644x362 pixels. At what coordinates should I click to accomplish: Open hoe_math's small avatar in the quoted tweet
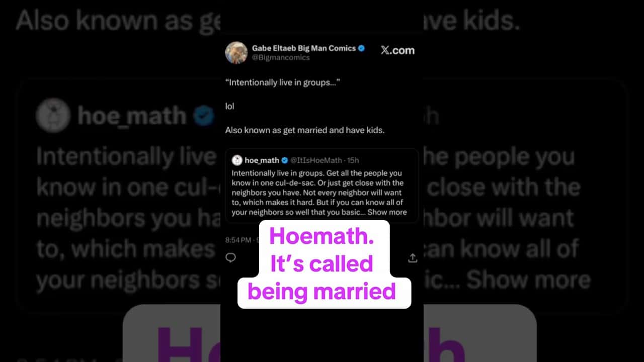[x=237, y=160]
